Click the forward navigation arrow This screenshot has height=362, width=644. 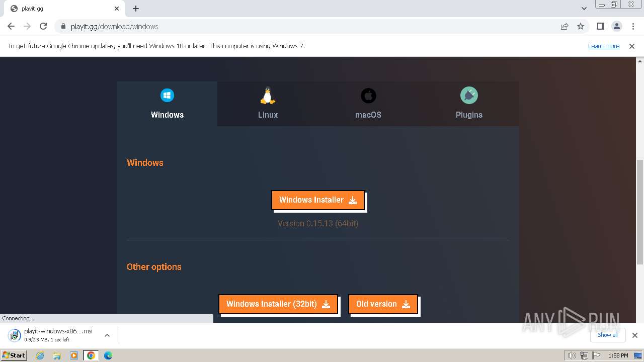pos(27,26)
